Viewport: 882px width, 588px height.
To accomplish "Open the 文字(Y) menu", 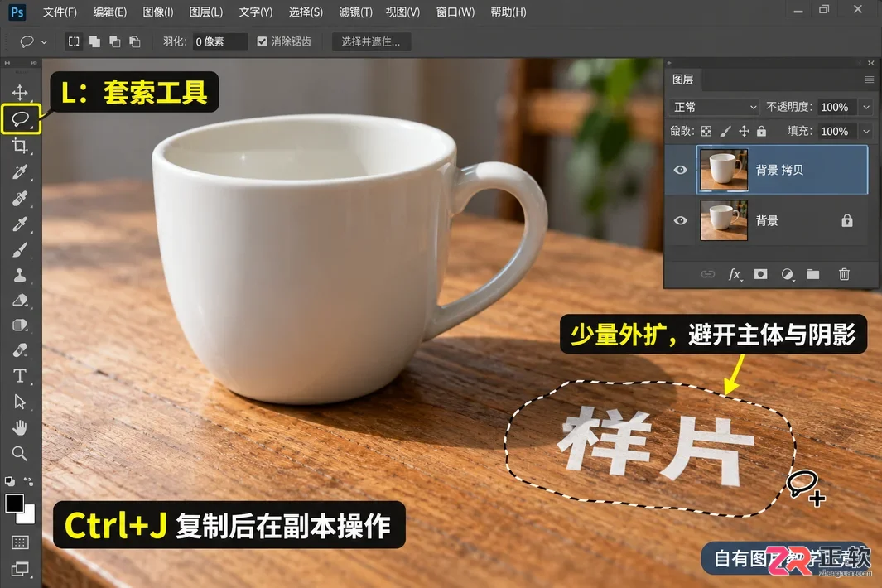I will coord(256,12).
